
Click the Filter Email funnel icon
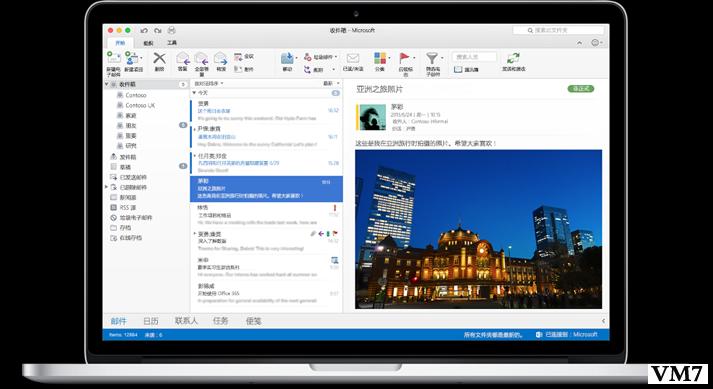tap(432, 58)
